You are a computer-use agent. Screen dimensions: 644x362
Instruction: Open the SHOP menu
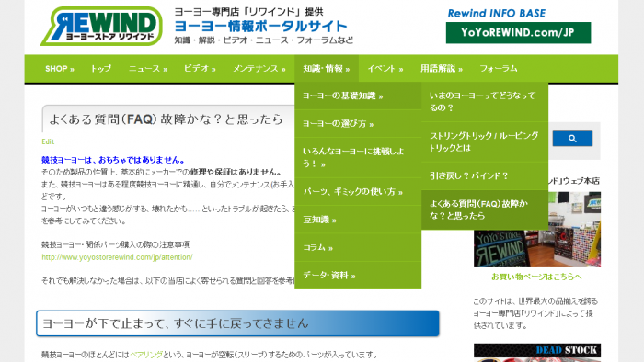[x=59, y=69]
